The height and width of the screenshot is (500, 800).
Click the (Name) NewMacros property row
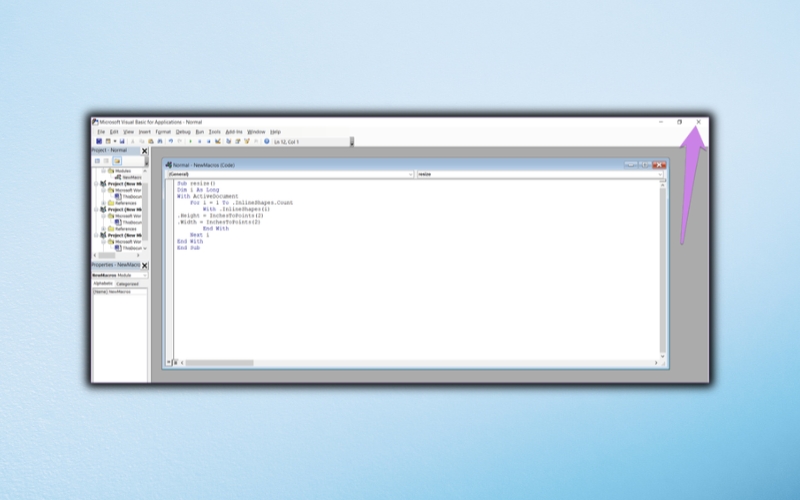tap(119, 292)
